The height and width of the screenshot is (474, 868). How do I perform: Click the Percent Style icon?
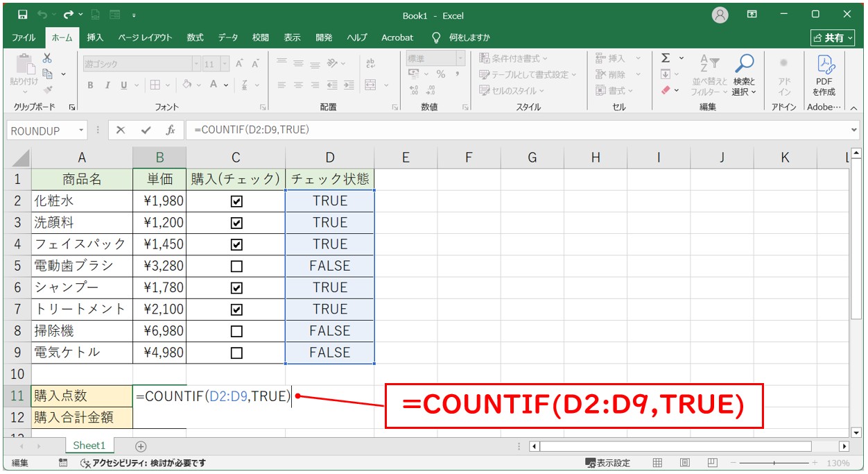440,74
